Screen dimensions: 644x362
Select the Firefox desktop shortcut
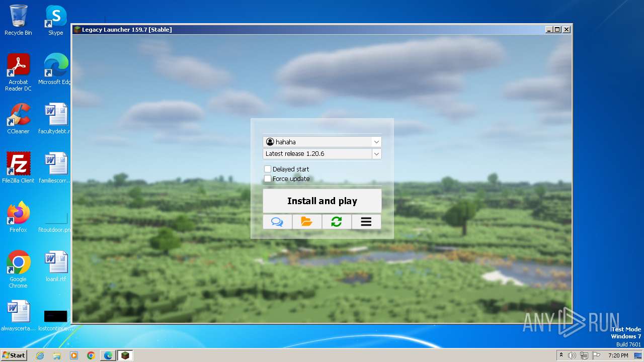pos(18,217)
